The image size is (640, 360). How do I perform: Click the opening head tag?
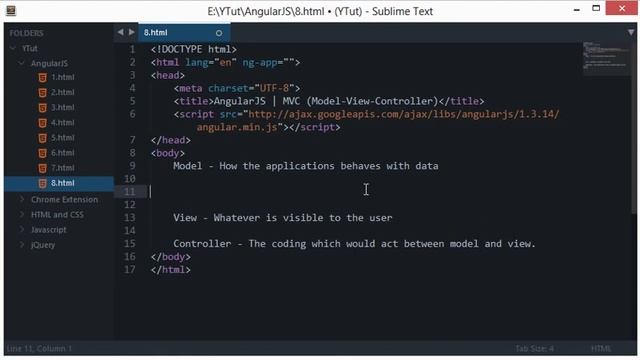click(168, 76)
